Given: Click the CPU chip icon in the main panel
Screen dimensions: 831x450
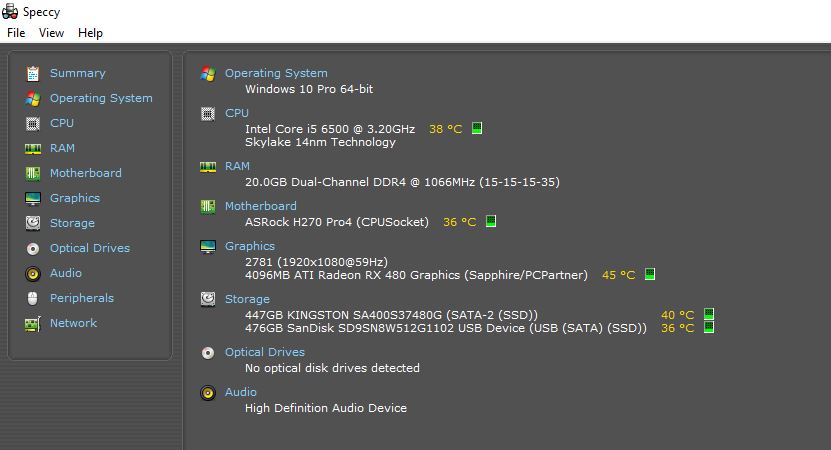Looking at the screenshot, I should point(208,114).
